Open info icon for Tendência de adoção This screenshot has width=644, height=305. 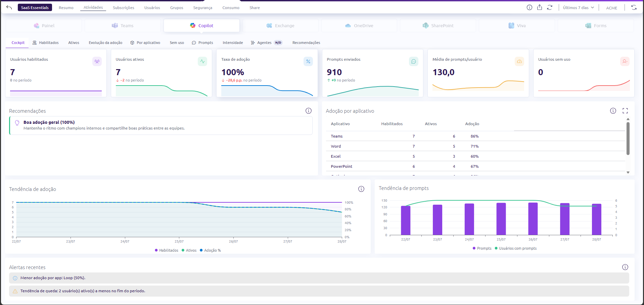click(361, 189)
